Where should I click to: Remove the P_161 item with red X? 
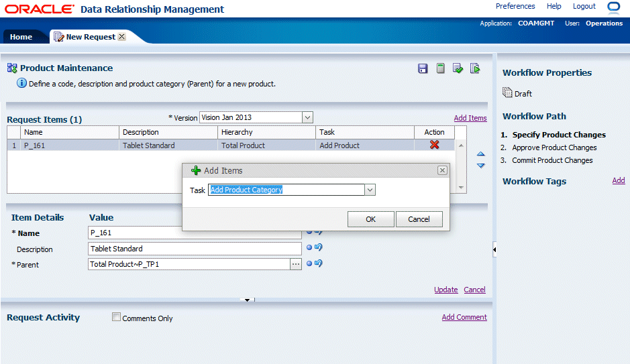coord(434,145)
